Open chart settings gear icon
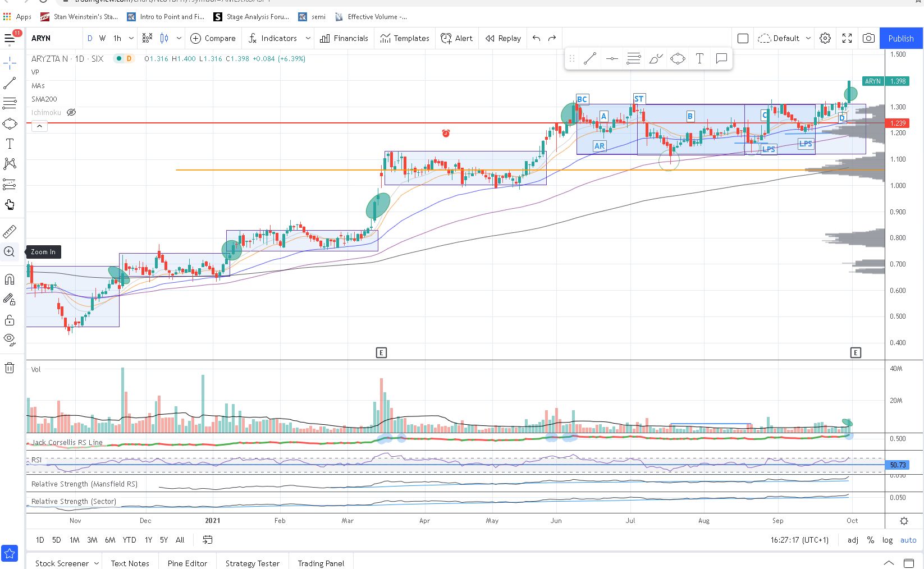The width and height of the screenshot is (924, 569). click(x=825, y=38)
